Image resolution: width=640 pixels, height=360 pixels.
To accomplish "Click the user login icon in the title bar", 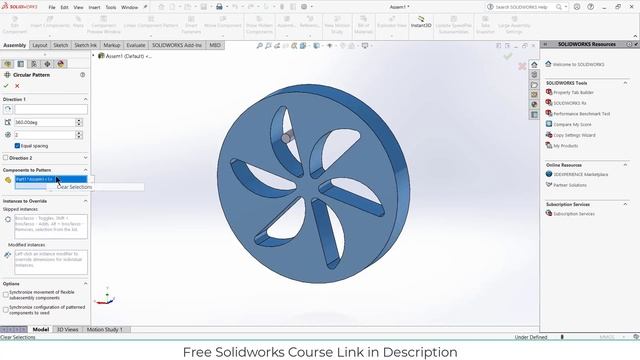I will pyautogui.click(x=577, y=7).
